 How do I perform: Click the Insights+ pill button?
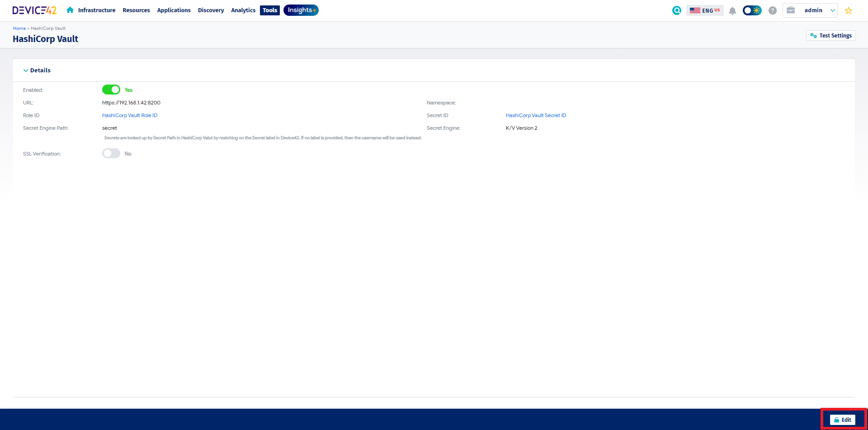pyautogui.click(x=301, y=10)
